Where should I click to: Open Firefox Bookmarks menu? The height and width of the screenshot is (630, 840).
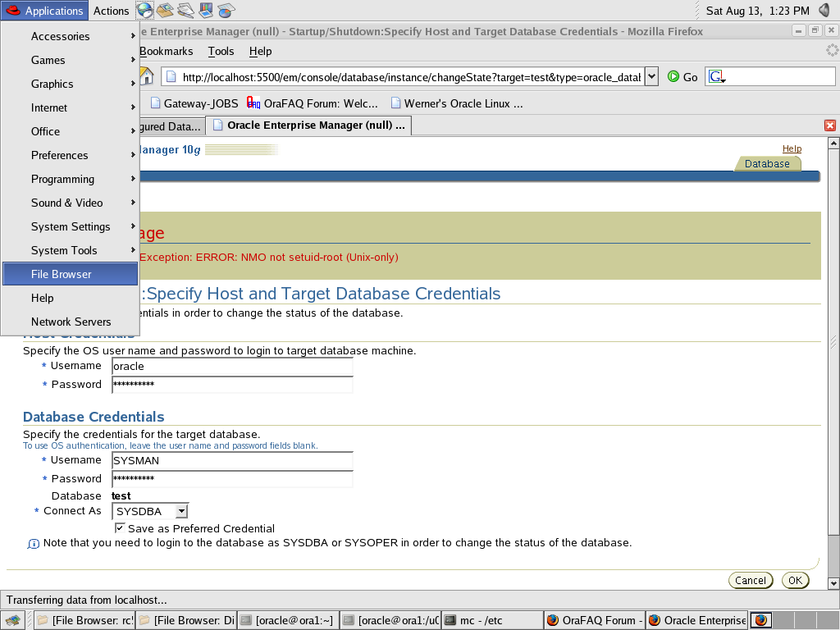pyautogui.click(x=166, y=51)
